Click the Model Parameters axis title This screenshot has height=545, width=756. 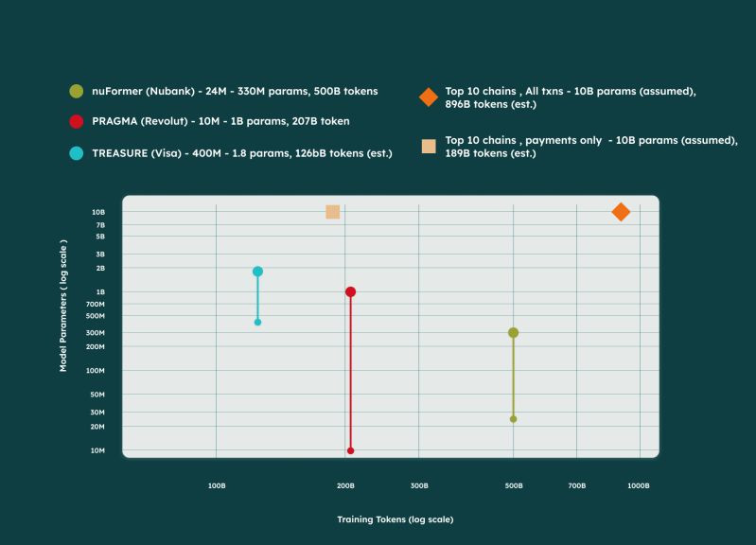point(63,306)
